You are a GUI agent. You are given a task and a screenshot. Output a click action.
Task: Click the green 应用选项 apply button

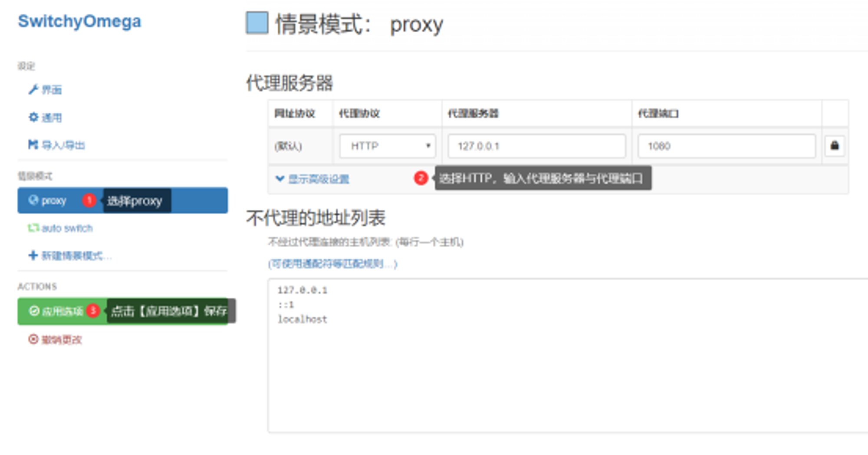pyautogui.click(x=56, y=311)
